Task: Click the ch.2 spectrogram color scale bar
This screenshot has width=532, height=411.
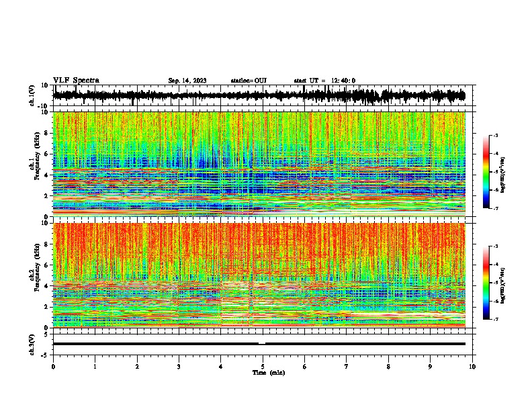Action: (486, 283)
